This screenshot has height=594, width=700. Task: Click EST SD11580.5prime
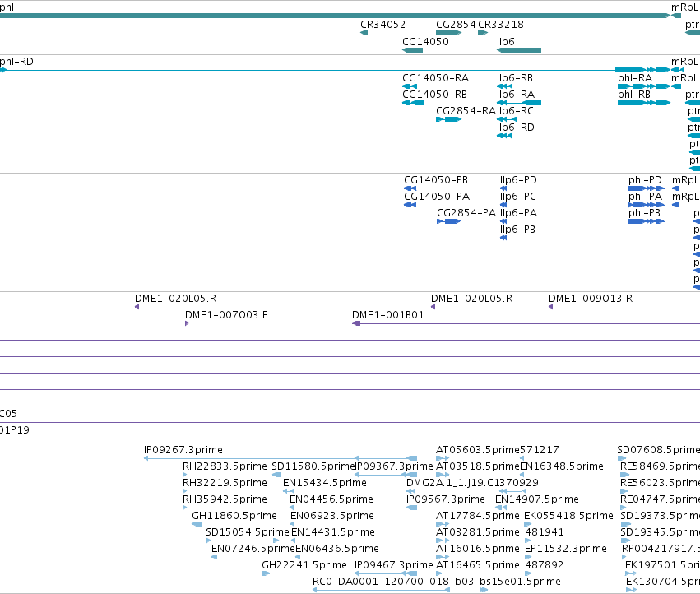coord(276,475)
